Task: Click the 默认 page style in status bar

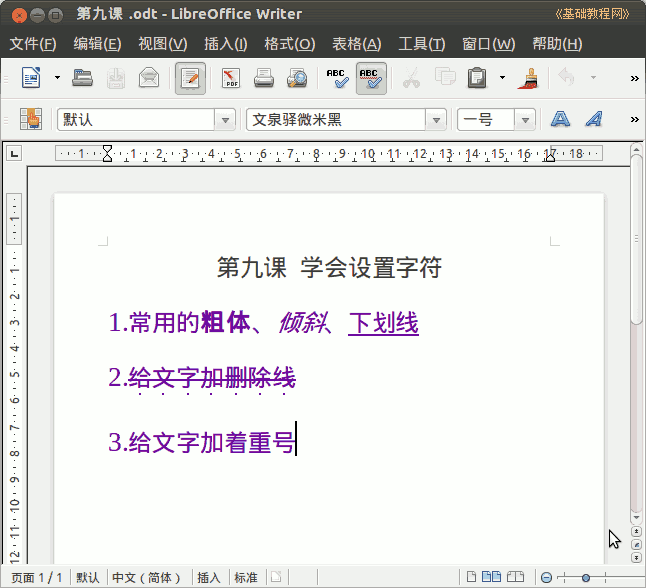Action: pos(88,578)
